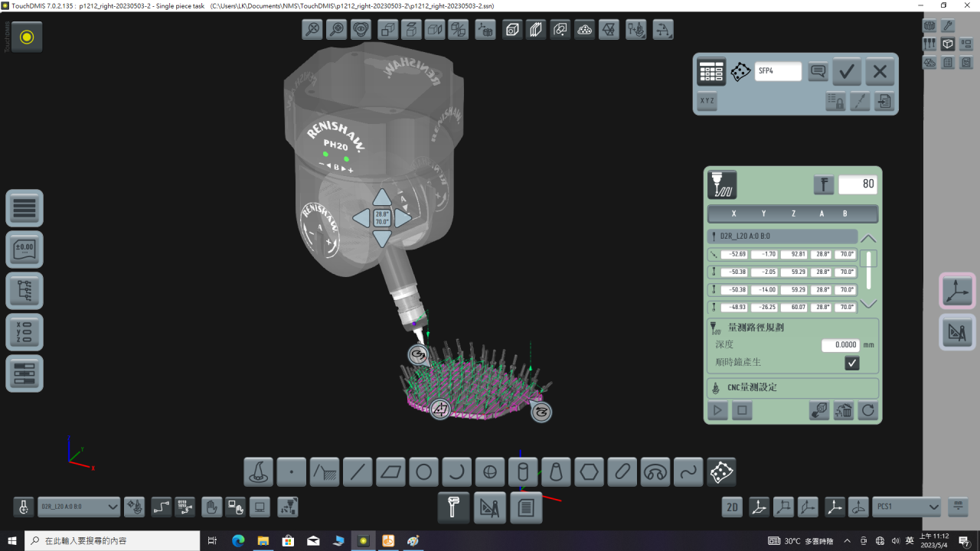Open the comment speech bubble icon
Viewport: 980px width, 551px height.
pyautogui.click(x=818, y=71)
